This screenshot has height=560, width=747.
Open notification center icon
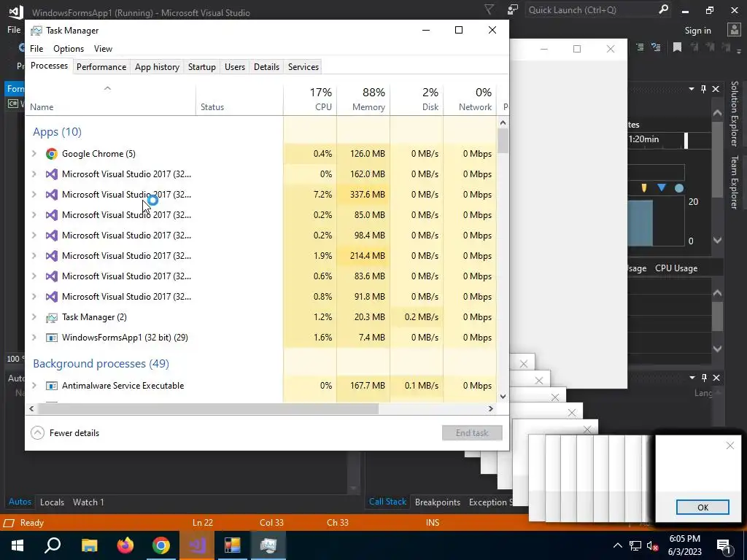coord(724,545)
